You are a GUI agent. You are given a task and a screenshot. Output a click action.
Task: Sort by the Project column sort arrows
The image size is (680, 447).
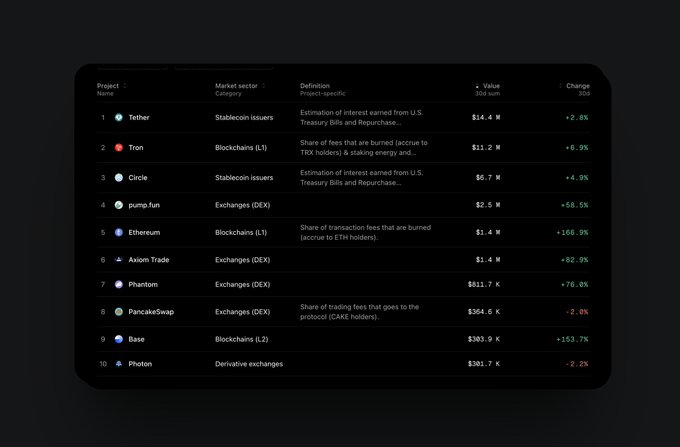125,85
